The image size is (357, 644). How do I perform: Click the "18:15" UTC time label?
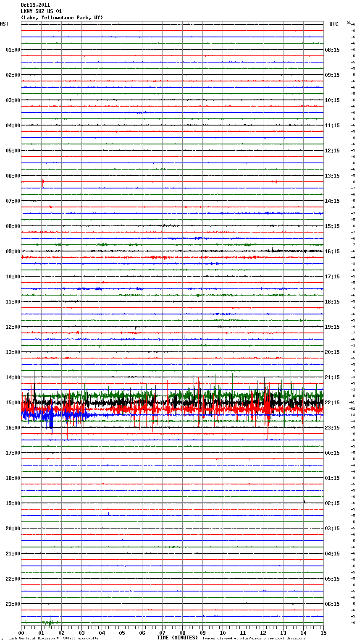click(332, 302)
